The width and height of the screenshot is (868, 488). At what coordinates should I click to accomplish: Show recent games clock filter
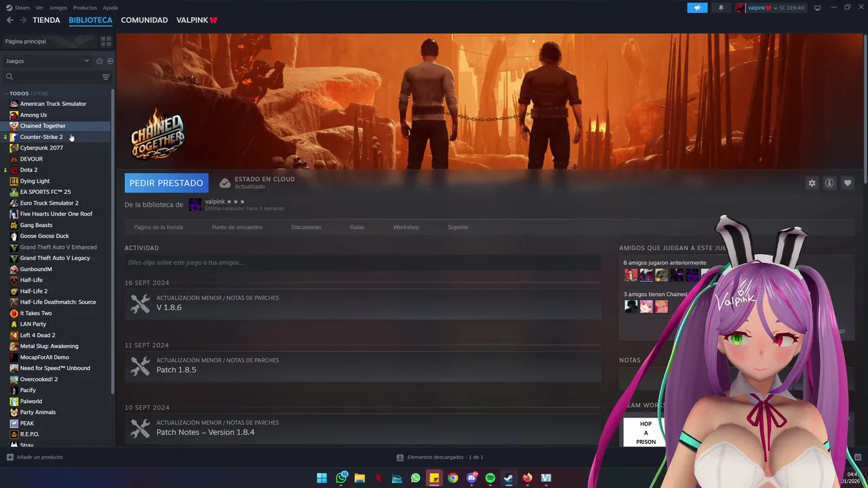point(99,61)
